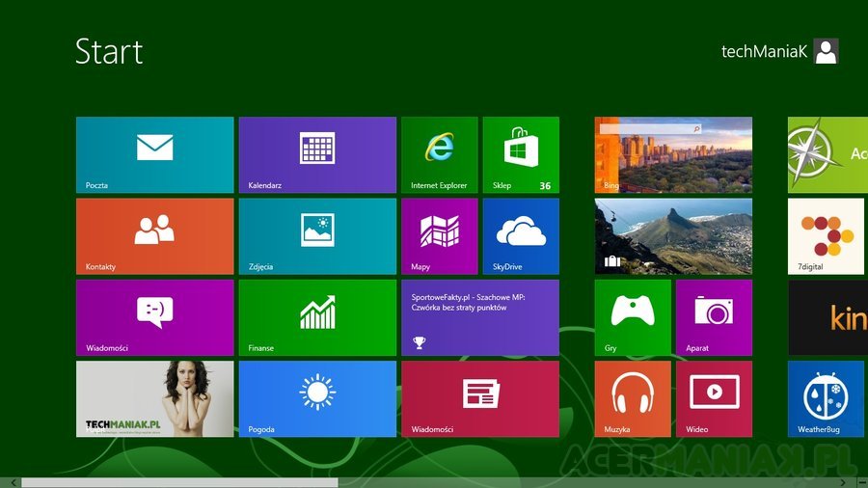Open the Kindle tile
This screenshot has width=868, height=488.
point(828,317)
